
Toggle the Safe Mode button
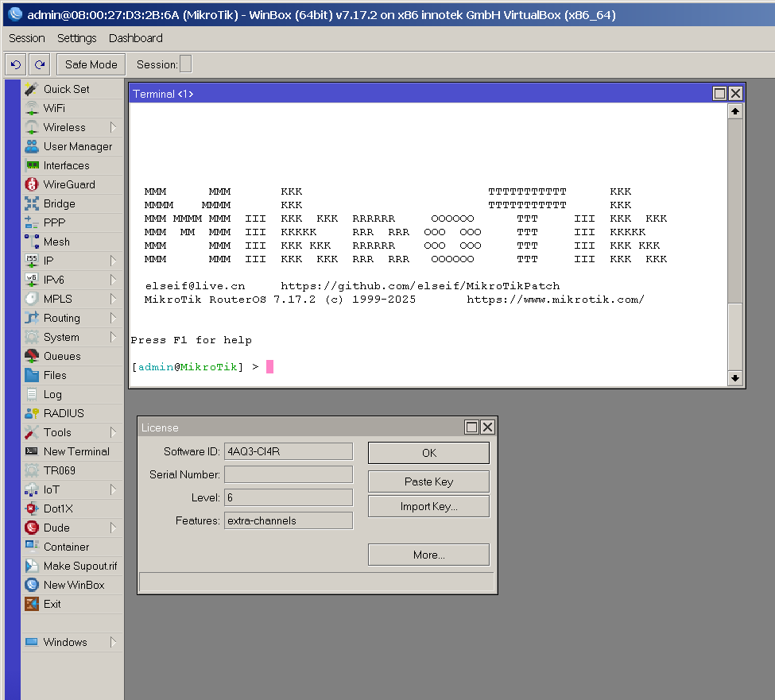(x=91, y=64)
